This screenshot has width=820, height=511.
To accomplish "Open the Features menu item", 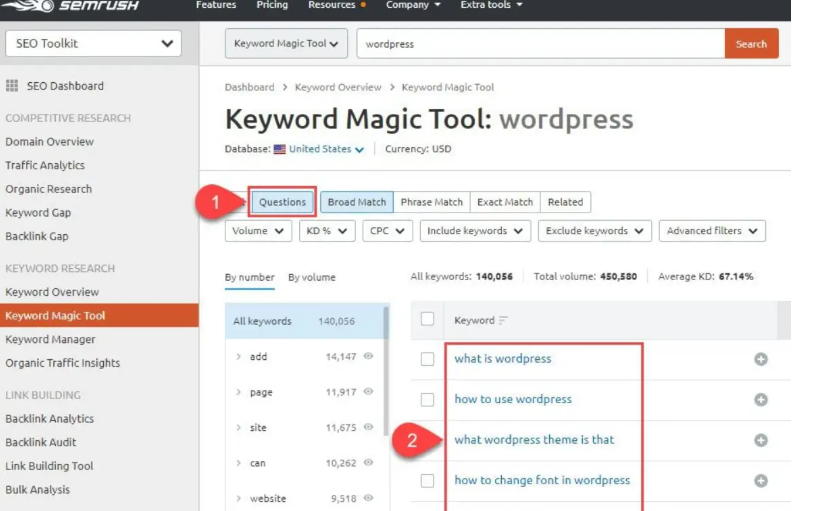I will (x=216, y=5).
